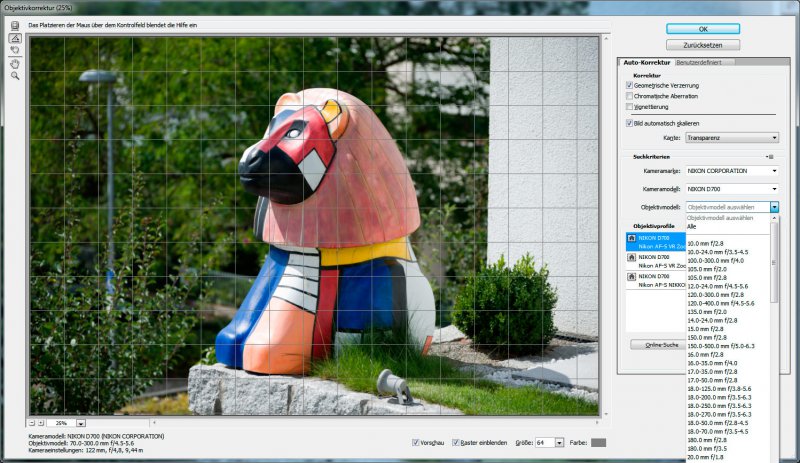The width and height of the screenshot is (800, 463).
Task: Open the Größe dropdown arrow
Action: point(559,443)
